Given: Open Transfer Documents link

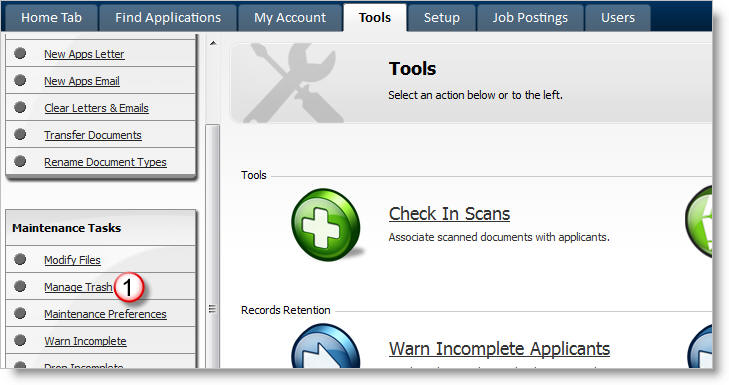Looking at the screenshot, I should click(93, 135).
